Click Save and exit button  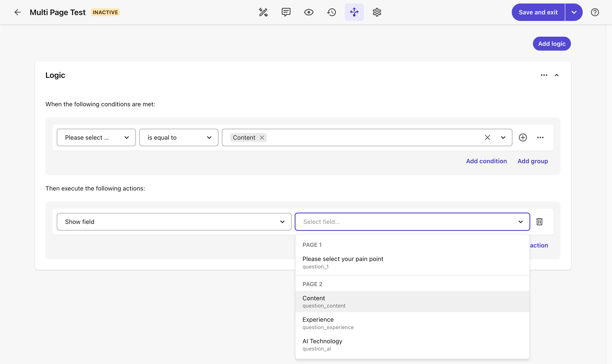(x=538, y=12)
